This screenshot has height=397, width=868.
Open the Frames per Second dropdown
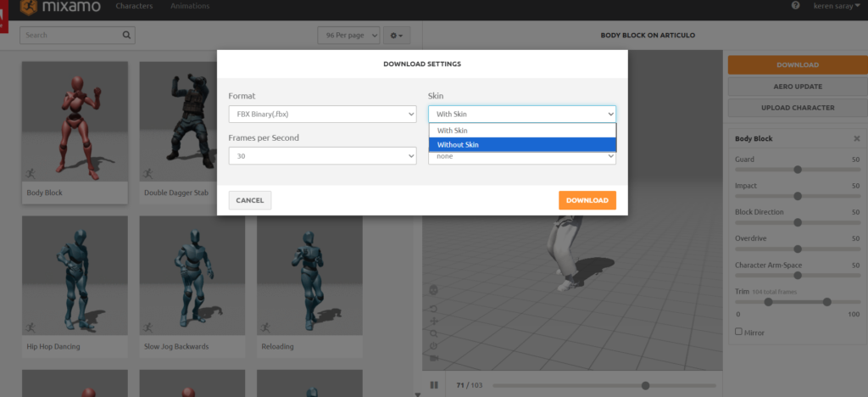pos(323,156)
